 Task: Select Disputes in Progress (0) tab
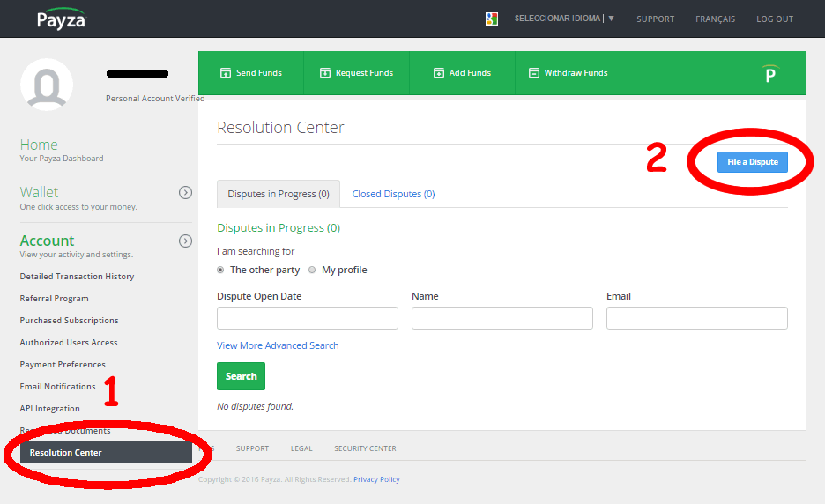coord(279,194)
